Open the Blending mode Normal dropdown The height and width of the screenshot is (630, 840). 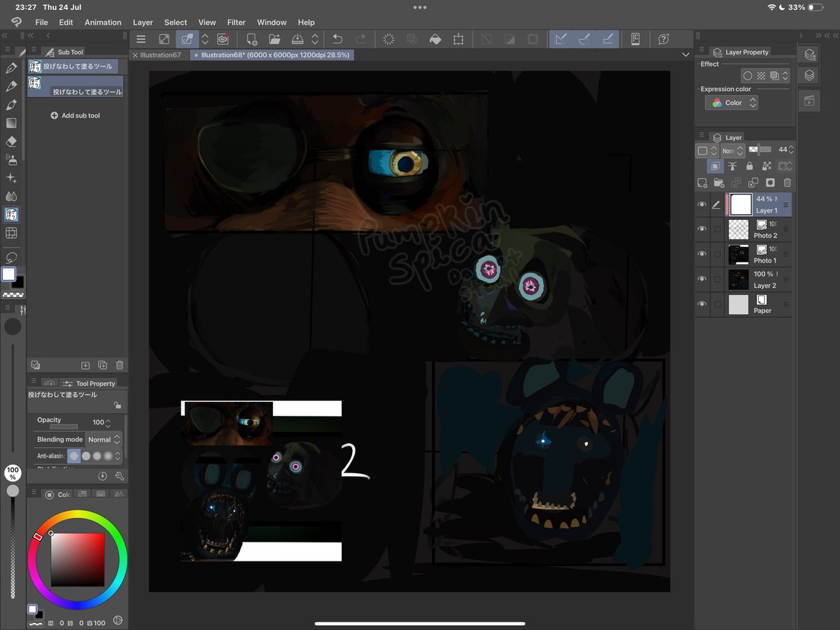pyautogui.click(x=104, y=440)
